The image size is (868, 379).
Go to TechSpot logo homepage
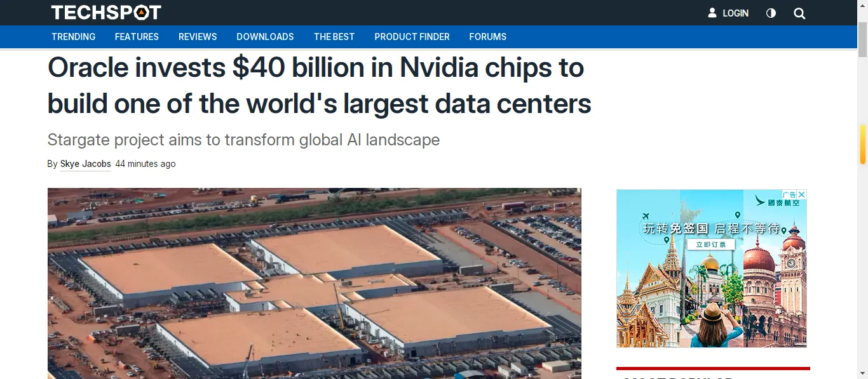[x=106, y=13]
